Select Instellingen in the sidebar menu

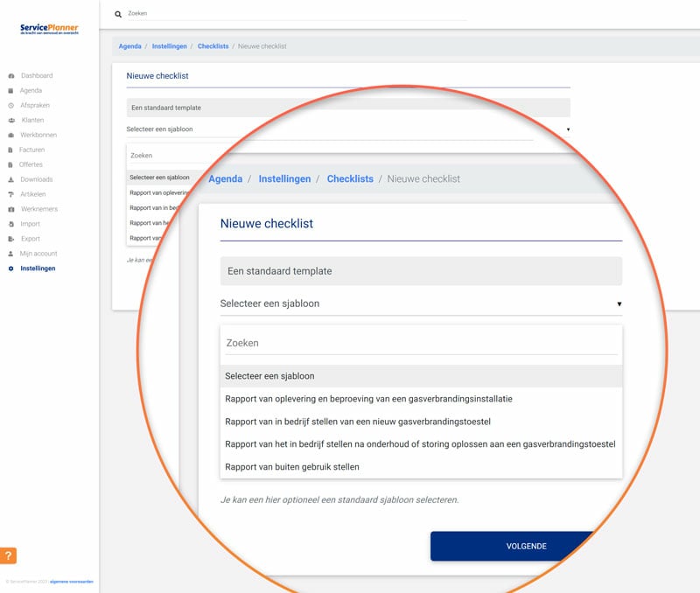[38, 269]
